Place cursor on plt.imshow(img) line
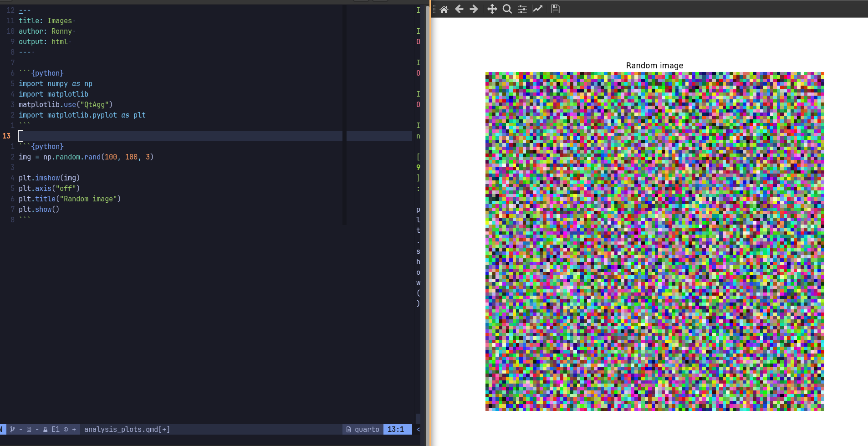The width and height of the screenshot is (868, 446). (49, 178)
